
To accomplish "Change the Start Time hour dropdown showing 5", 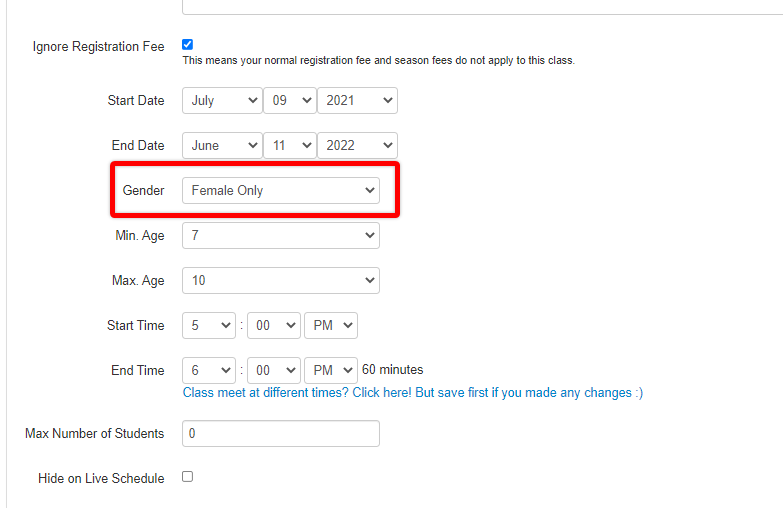I will pos(209,325).
